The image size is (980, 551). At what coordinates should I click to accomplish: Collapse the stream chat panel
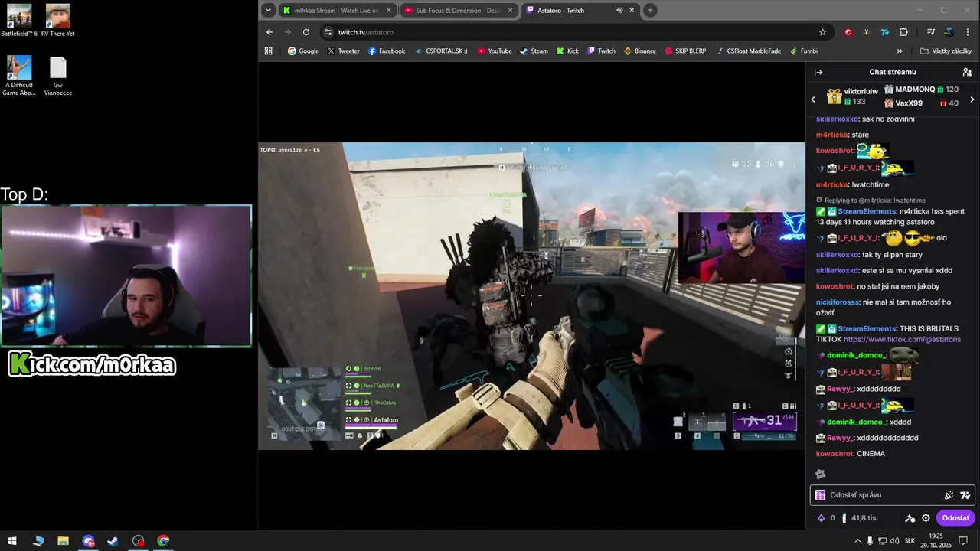[818, 72]
